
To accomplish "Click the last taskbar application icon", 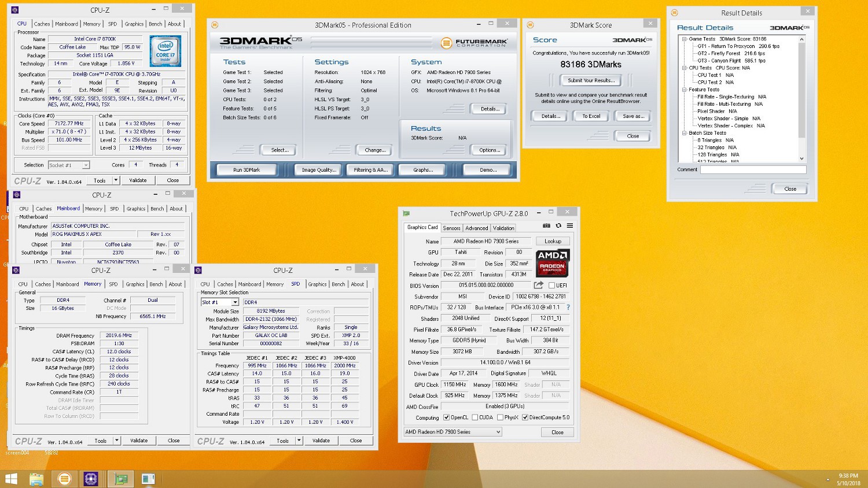I will pyautogui.click(x=148, y=479).
